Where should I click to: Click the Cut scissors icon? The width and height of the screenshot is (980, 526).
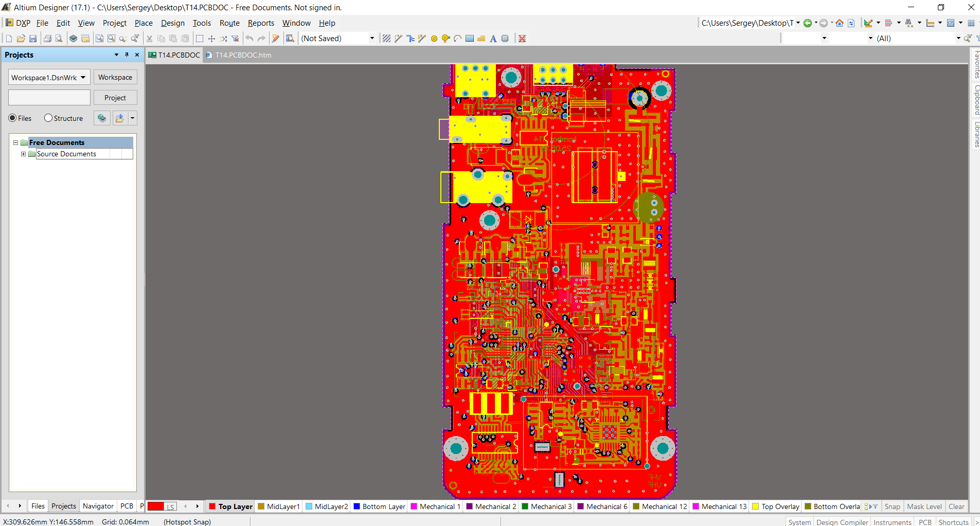click(x=149, y=39)
